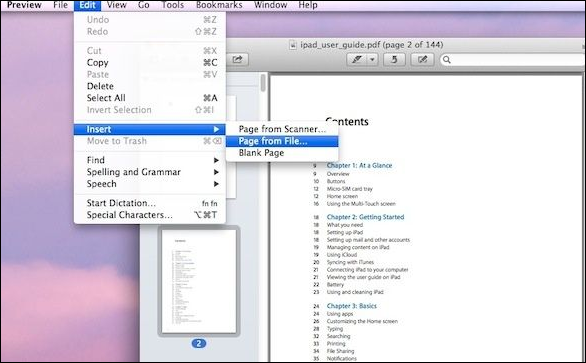
Task: Click What you need entry
Action: click(x=345, y=225)
